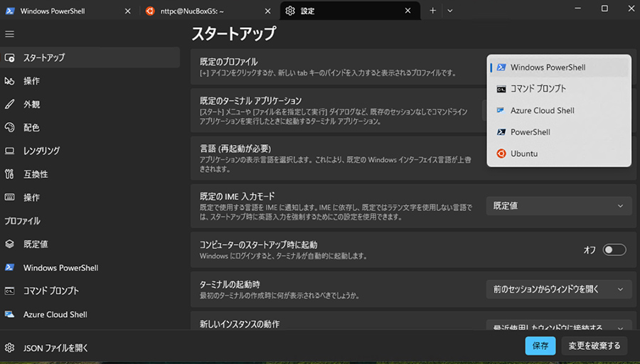The width and height of the screenshot is (640, 364).
Task: Open 互換性 settings in sidebar
Action: (x=36, y=174)
